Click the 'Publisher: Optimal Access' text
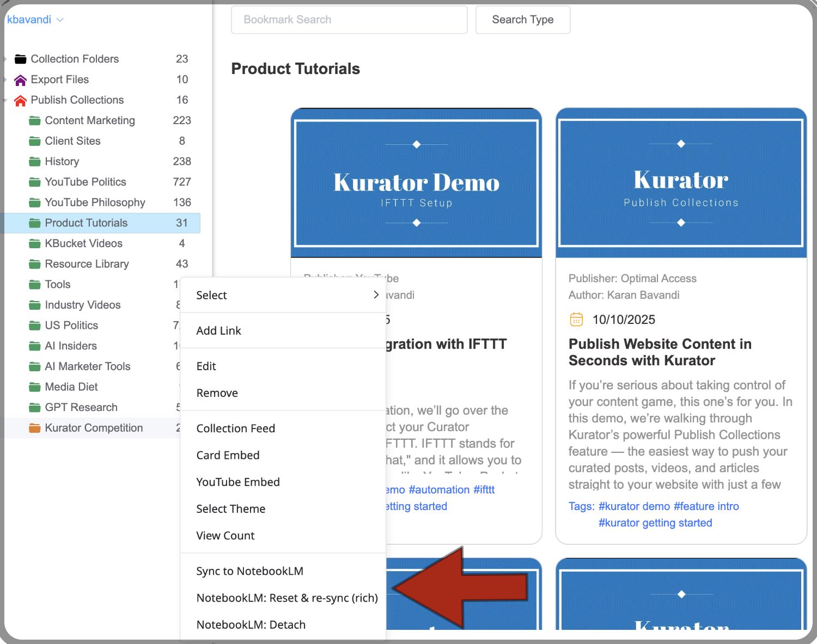Screen dimensions: 817x644 click(632, 278)
